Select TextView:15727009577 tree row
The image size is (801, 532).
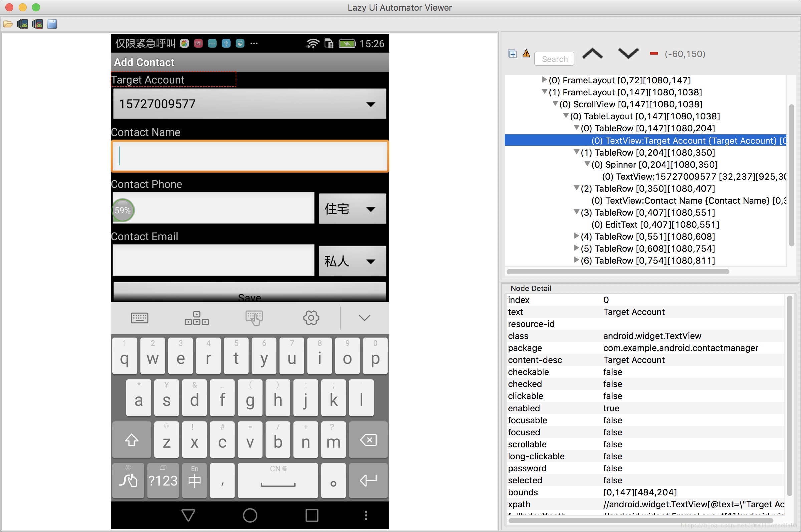tap(694, 177)
